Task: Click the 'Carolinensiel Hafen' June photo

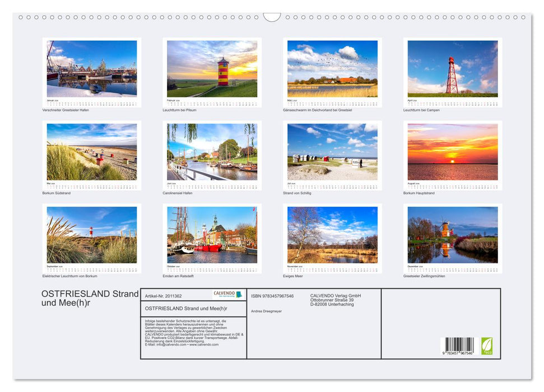Action: point(212,152)
